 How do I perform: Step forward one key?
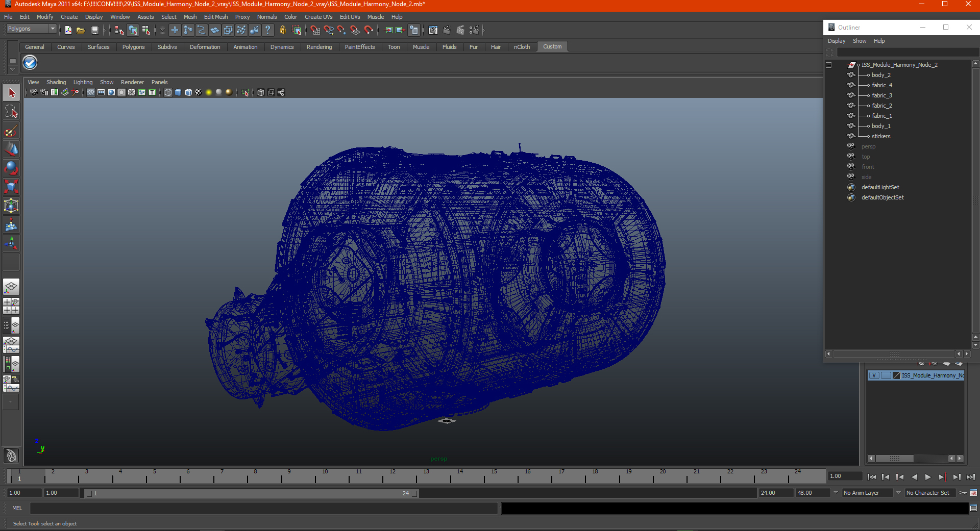coord(942,477)
